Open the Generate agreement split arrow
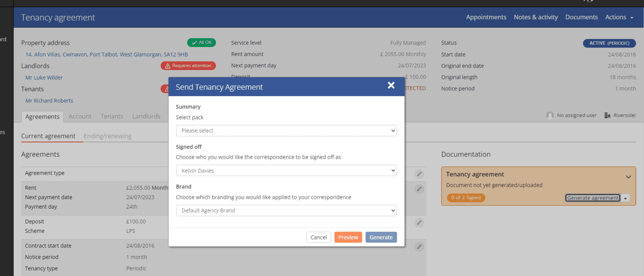The width and height of the screenshot is (644, 276). pyautogui.click(x=625, y=198)
